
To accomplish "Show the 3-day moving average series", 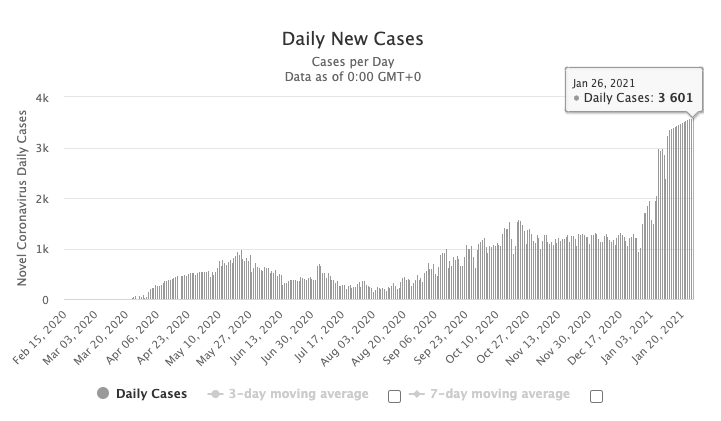I will [x=295, y=394].
